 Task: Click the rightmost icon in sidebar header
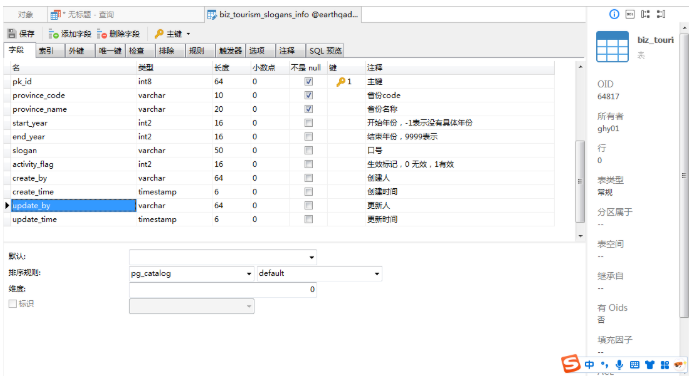pyautogui.click(x=661, y=14)
